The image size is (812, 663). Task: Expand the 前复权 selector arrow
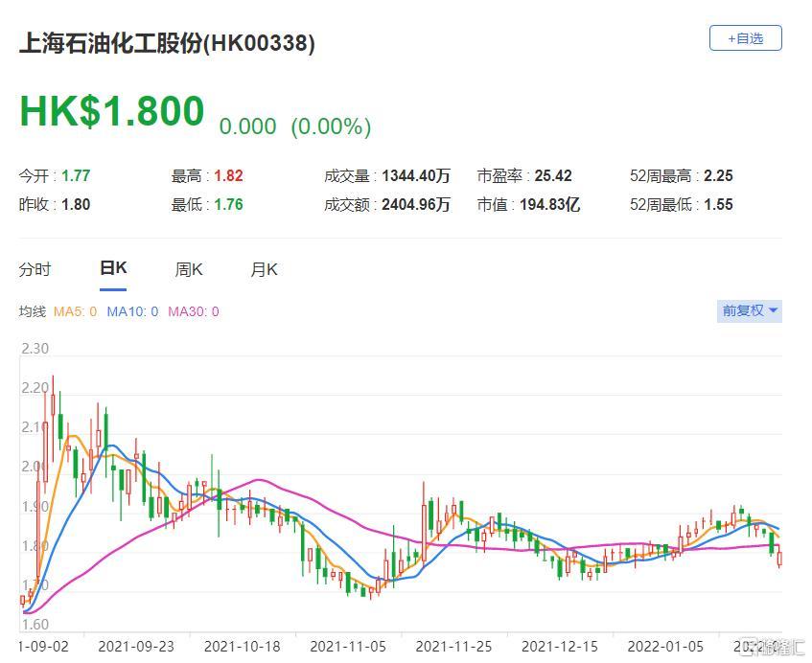coord(772,310)
